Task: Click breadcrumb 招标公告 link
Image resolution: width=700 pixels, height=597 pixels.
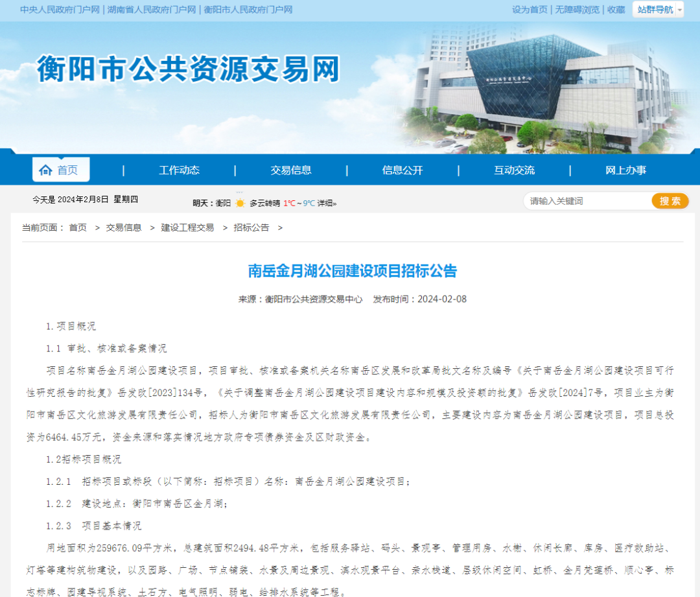Action: [251, 228]
